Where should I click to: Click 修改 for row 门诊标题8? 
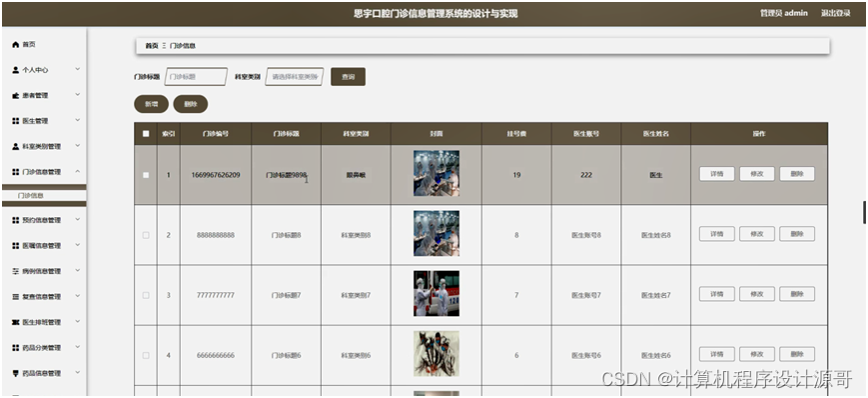(x=757, y=234)
